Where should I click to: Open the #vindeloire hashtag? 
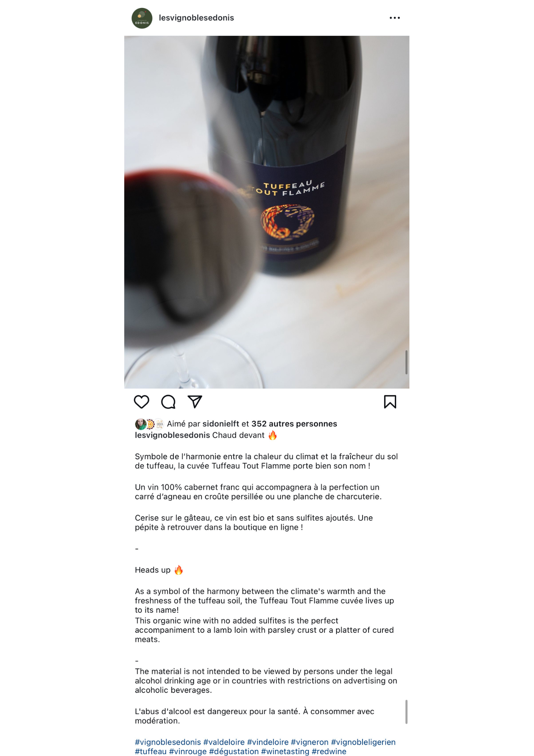268,742
